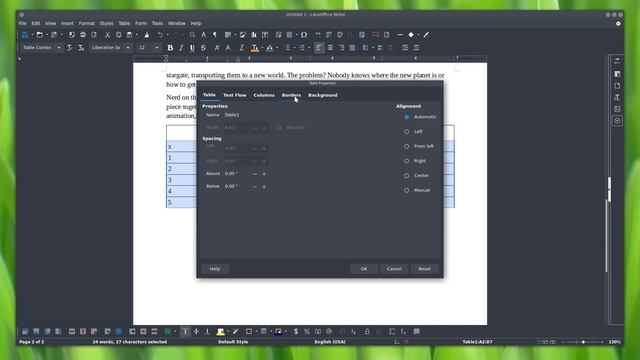Click the Insert Line icon
Screen dimensions: 640x360
400,35
